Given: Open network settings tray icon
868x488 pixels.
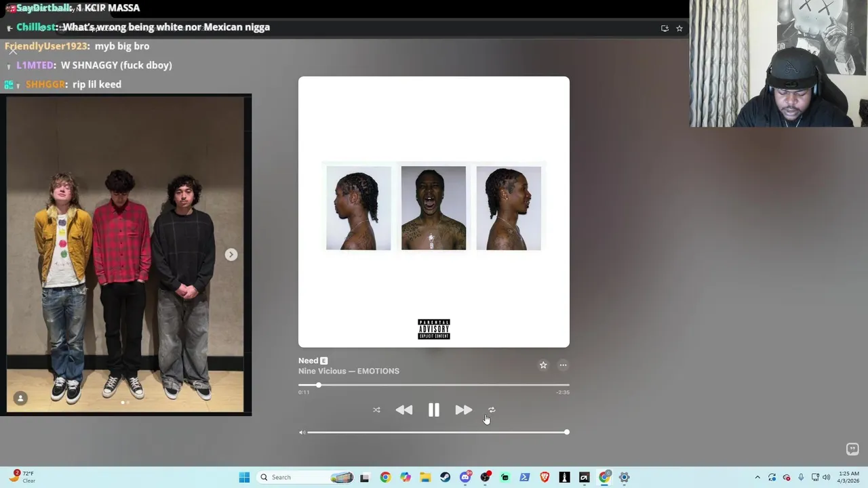Looking at the screenshot, I should [x=815, y=477].
